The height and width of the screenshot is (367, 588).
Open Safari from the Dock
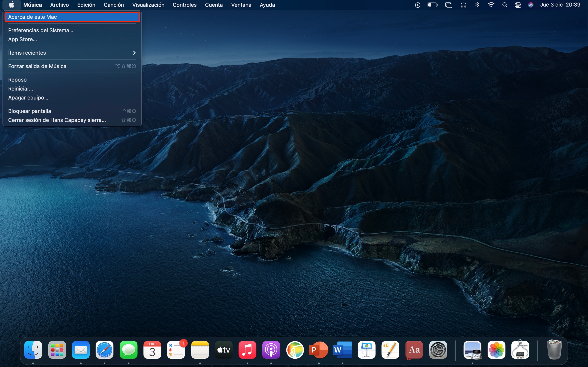(105, 350)
